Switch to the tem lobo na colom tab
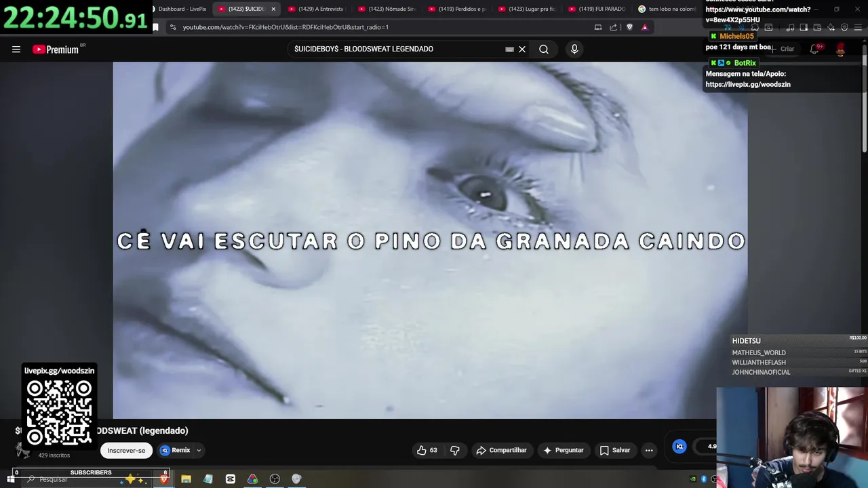 click(667, 9)
